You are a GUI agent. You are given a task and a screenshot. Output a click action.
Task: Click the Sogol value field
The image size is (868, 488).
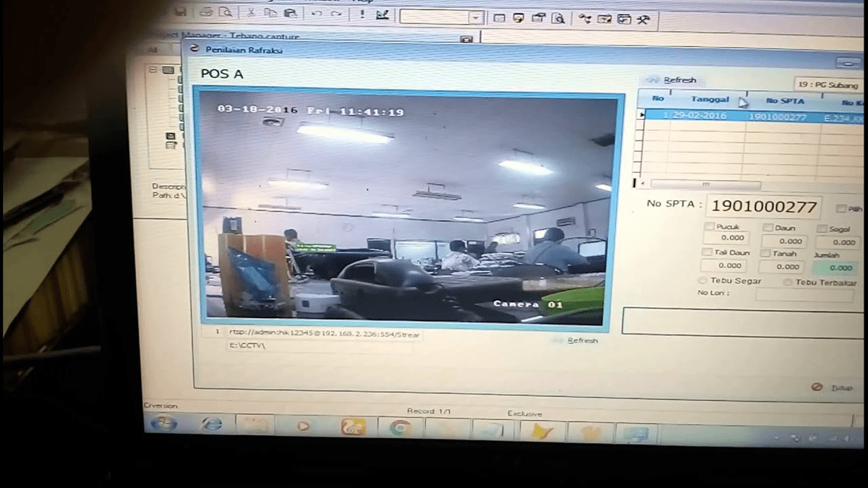tap(838, 242)
